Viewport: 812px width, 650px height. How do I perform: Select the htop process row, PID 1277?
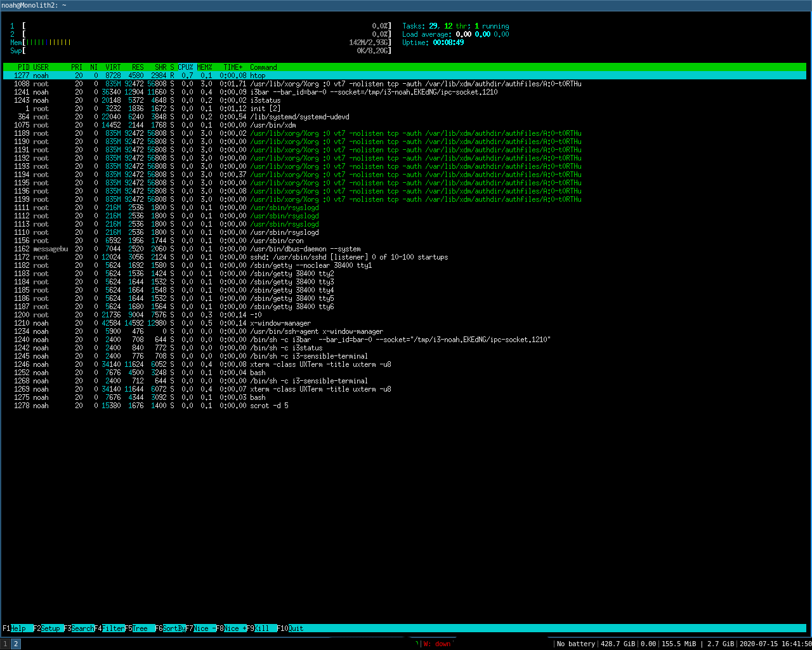(x=405, y=76)
